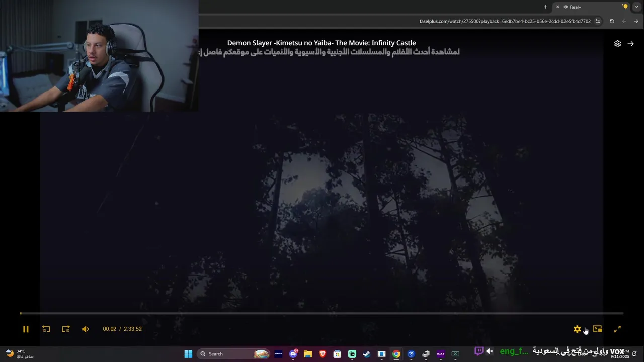Open notification center icon
644x362 pixels.
[635, 354]
